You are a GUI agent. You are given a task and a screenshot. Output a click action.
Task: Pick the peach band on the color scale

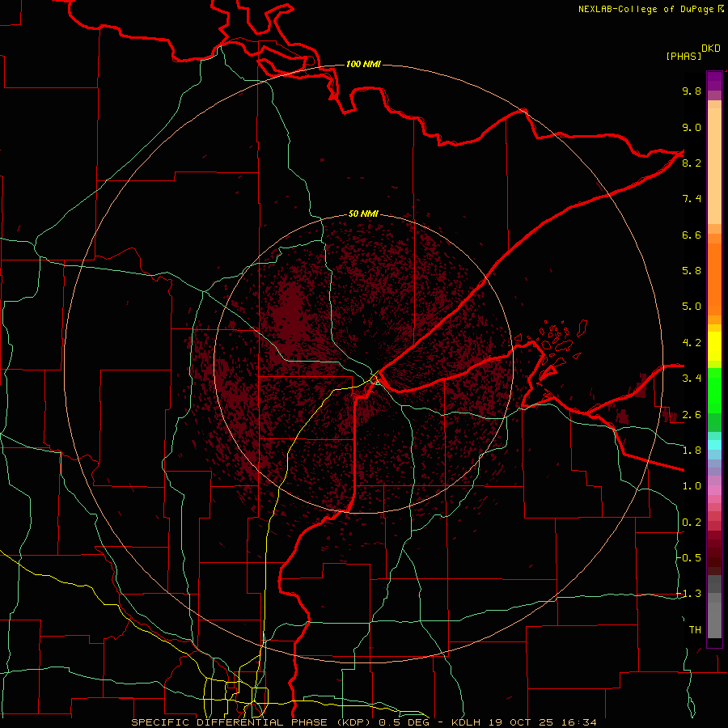click(x=714, y=166)
